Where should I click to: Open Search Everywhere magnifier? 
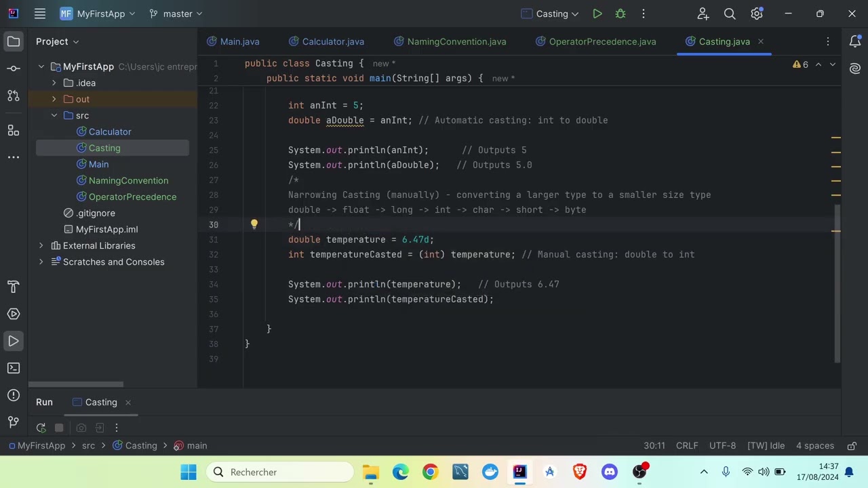point(730,14)
